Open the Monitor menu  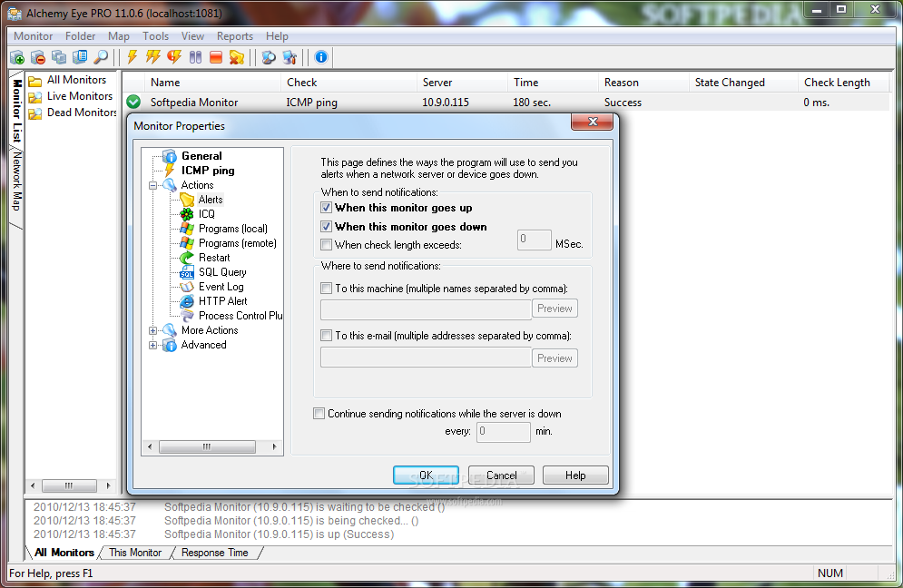tap(33, 36)
